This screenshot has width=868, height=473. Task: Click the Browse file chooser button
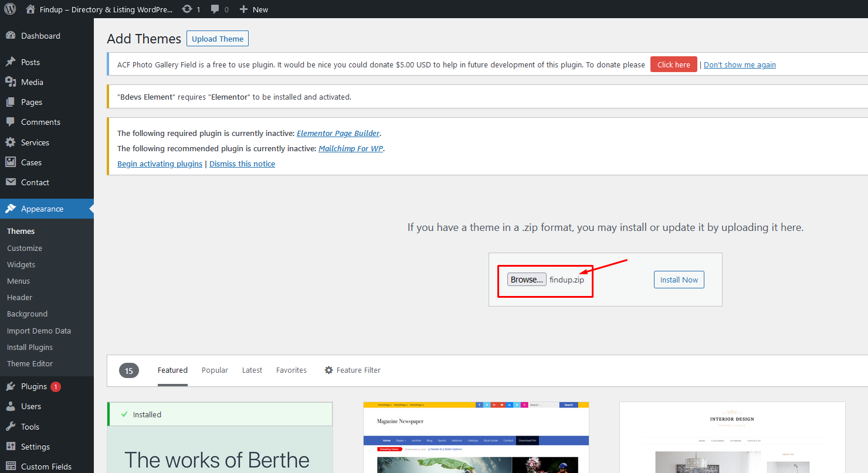point(527,280)
